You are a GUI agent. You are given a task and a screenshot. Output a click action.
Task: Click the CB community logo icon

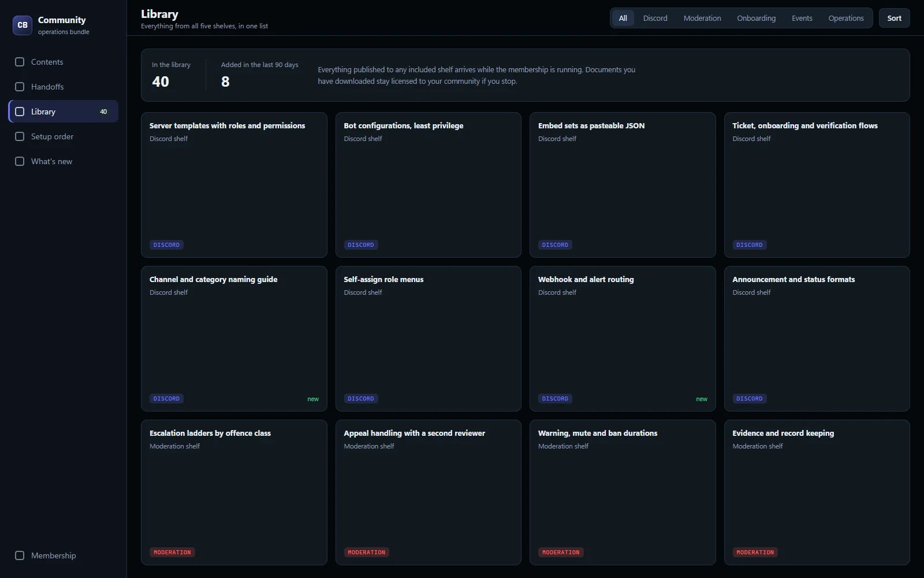point(23,25)
